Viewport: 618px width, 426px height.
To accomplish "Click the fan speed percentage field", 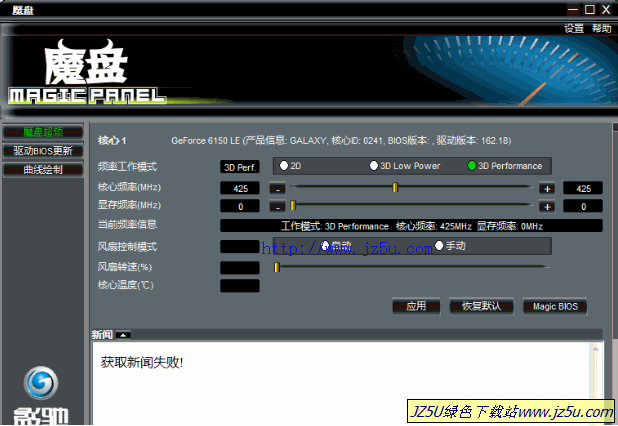I will coord(240,268).
